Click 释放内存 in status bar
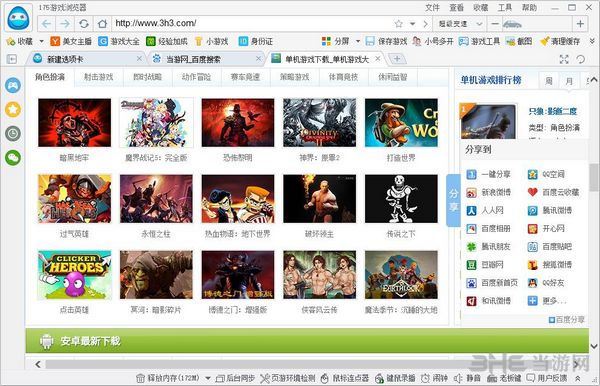The width and height of the screenshot is (600, 386). pyautogui.click(x=168, y=378)
